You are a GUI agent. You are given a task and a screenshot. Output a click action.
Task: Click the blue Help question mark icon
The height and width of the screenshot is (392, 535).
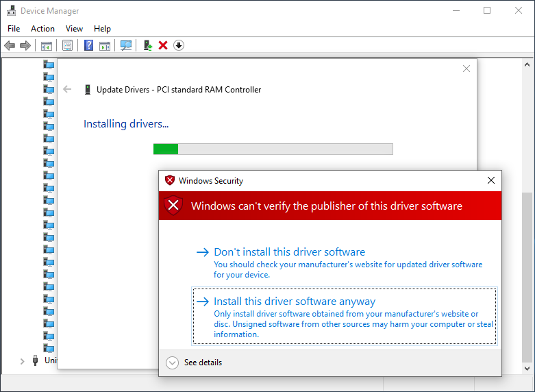89,45
